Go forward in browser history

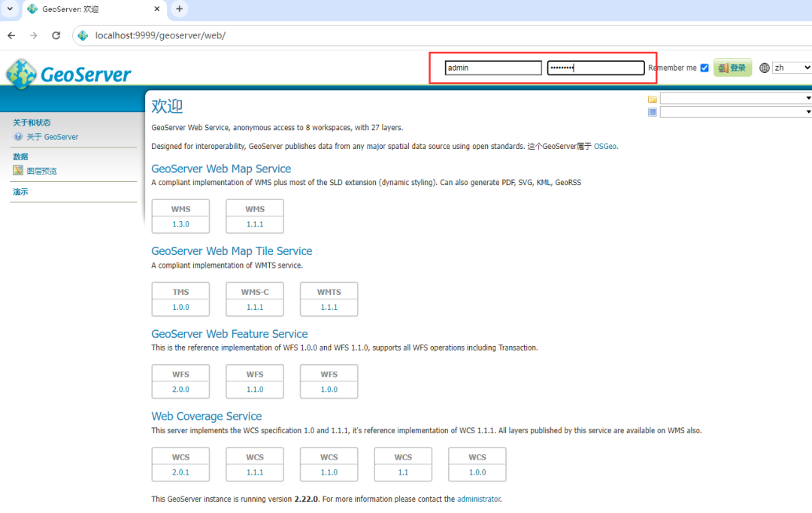point(34,35)
